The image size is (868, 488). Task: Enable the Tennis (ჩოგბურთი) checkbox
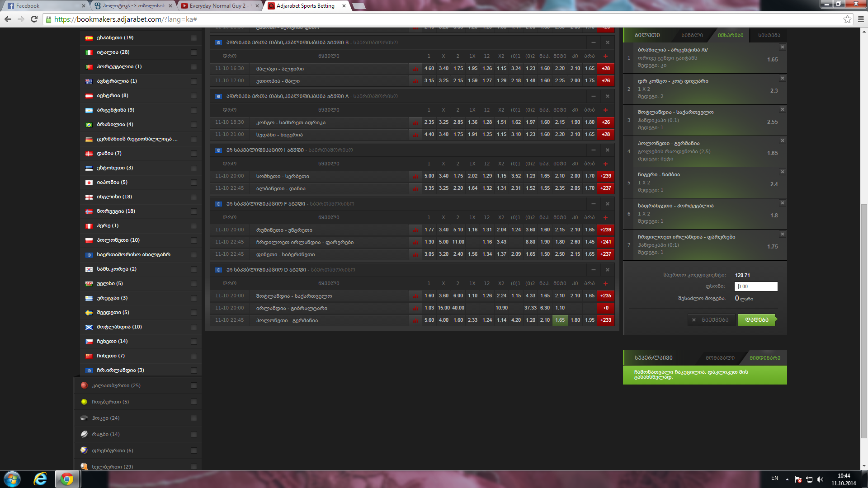[x=194, y=402]
